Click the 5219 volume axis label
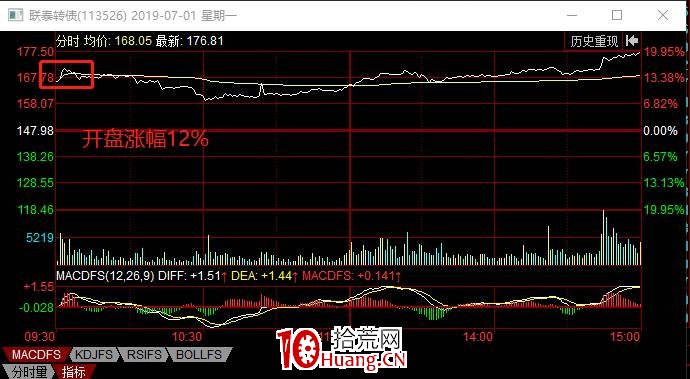690x379 pixels. coord(40,238)
